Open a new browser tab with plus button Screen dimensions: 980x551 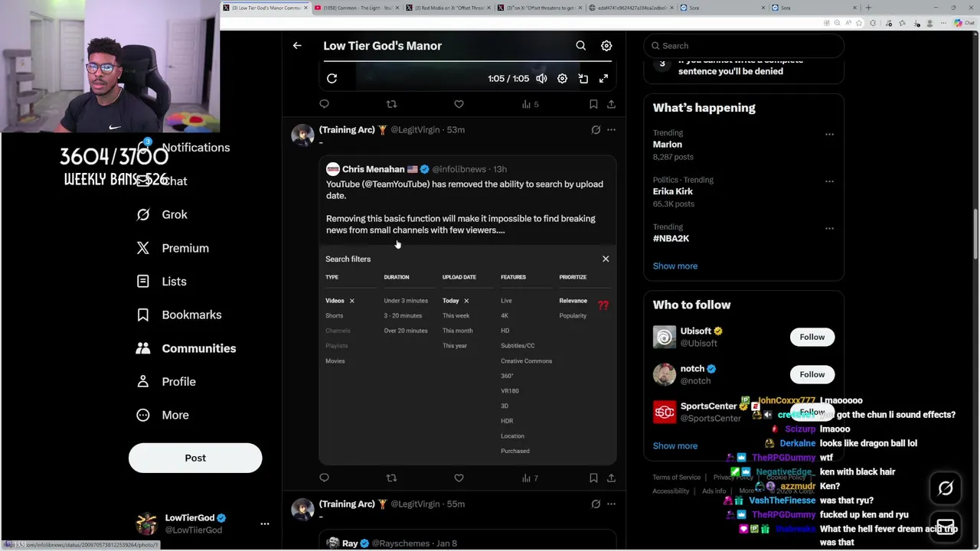[868, 8]
